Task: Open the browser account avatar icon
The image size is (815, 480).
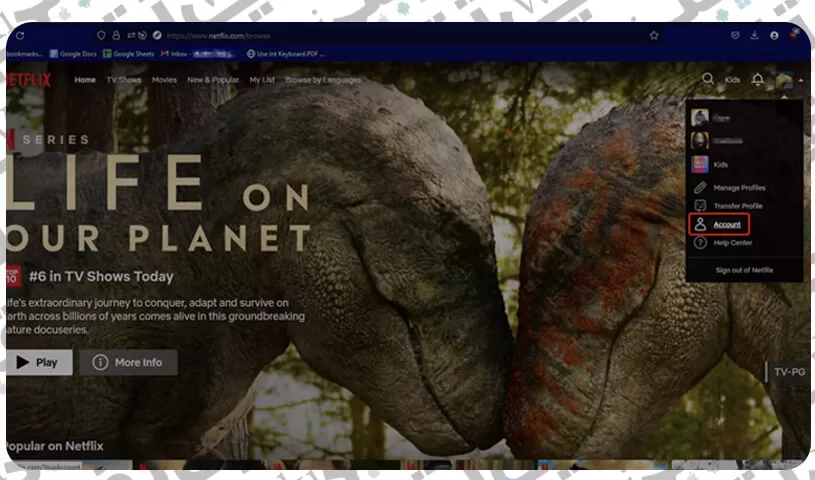Action: tap(774, 35)
